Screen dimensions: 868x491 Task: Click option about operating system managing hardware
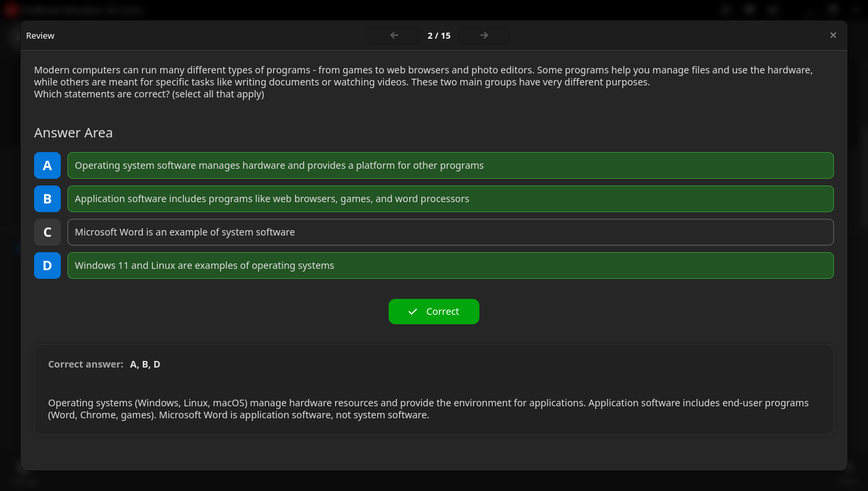[451, 165]
